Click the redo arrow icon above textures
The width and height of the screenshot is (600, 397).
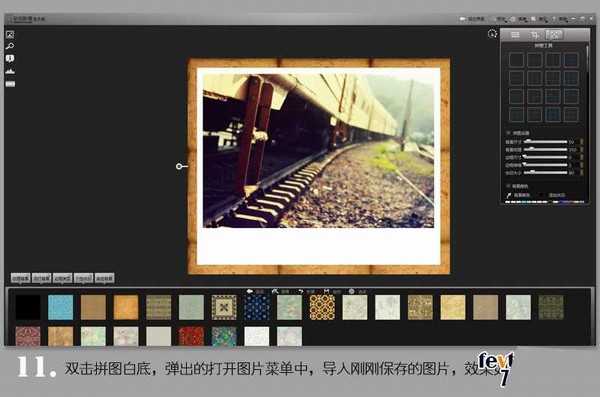301,291
